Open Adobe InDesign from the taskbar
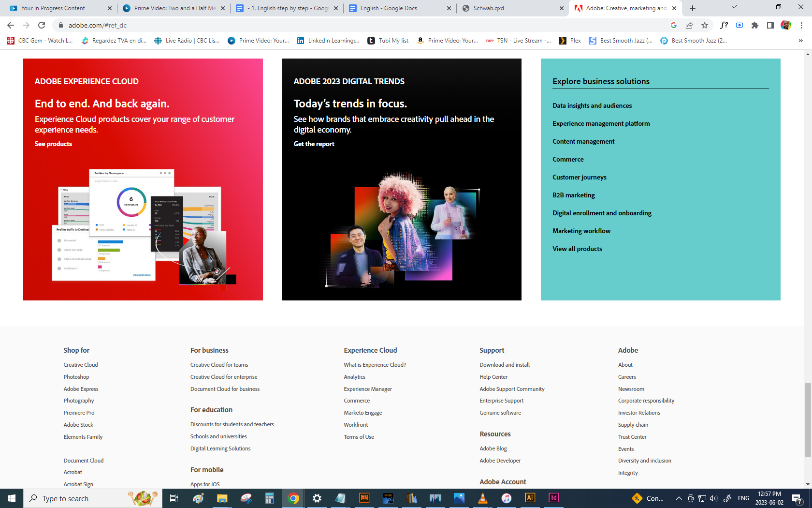812x508 pixels. click(x=553, y=498)
